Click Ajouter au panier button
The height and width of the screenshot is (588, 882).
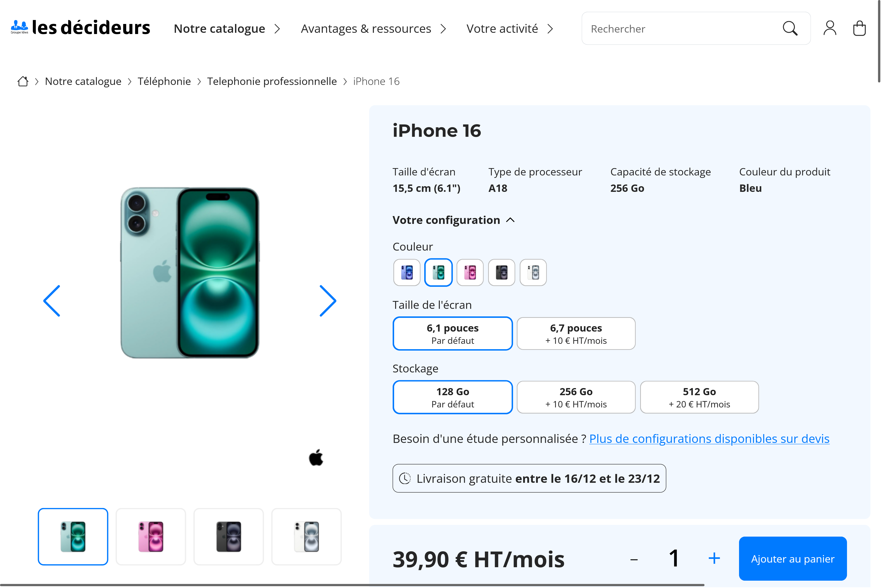tap(792, 559)
